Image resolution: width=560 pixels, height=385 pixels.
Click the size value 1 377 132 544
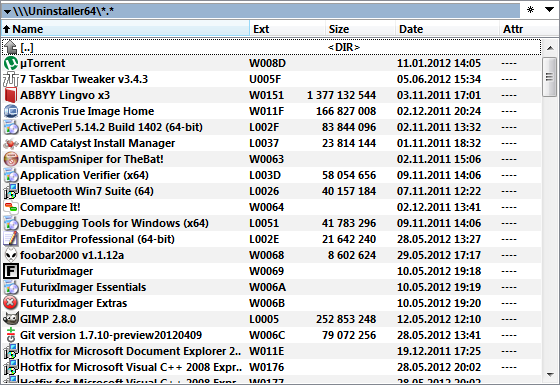[341, 95]
